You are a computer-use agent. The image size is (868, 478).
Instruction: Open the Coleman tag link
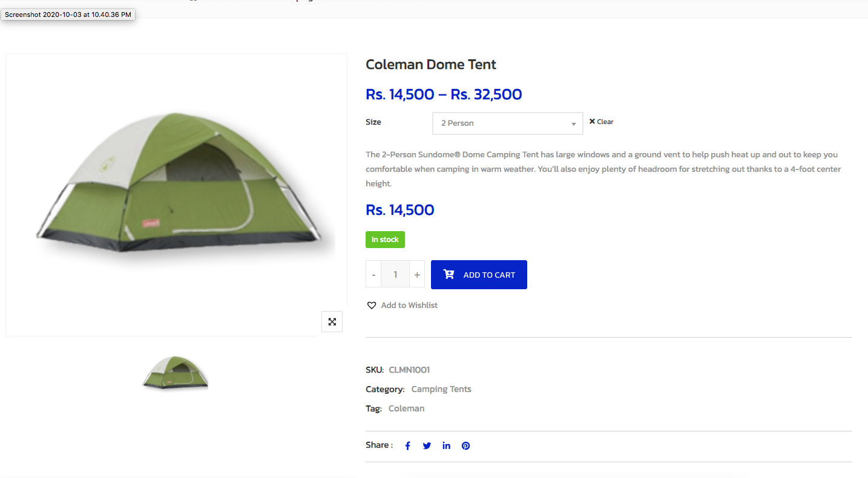pos(406,408)
